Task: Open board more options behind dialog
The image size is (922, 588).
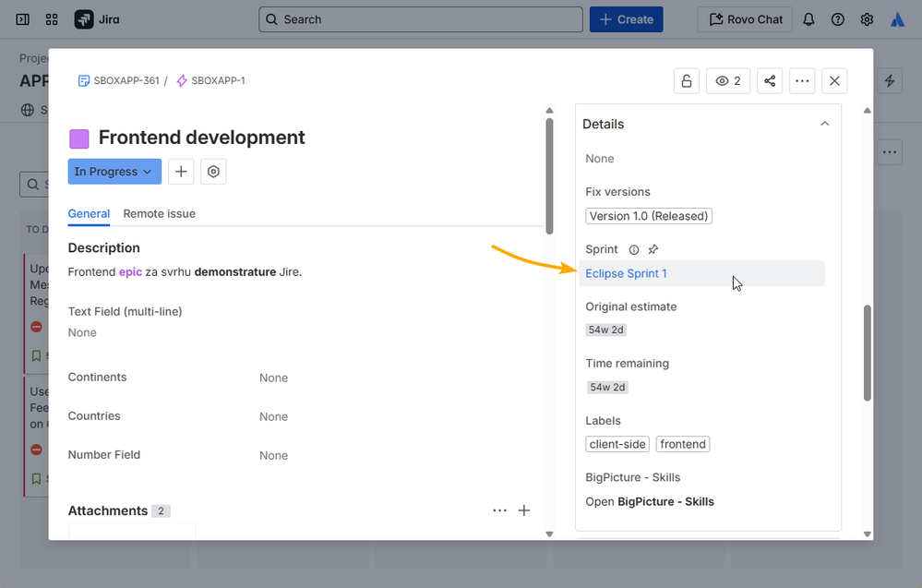Action: click(x=890, y=152)
